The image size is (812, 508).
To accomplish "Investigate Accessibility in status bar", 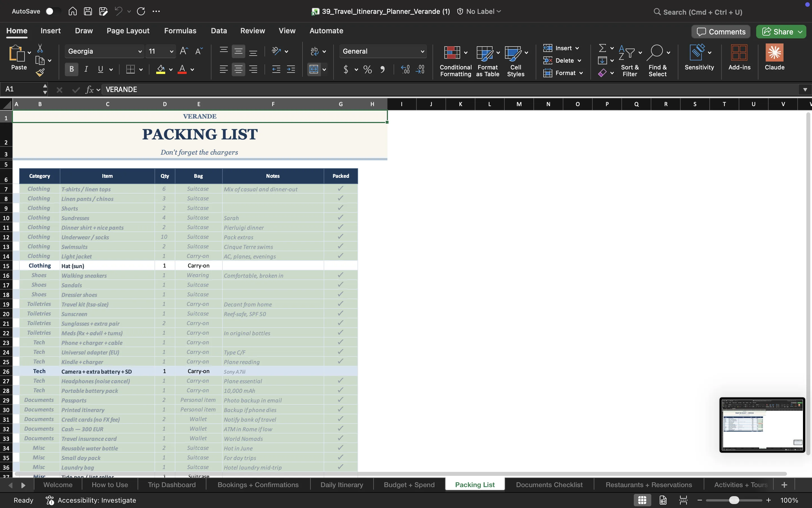I will point(91,500).
